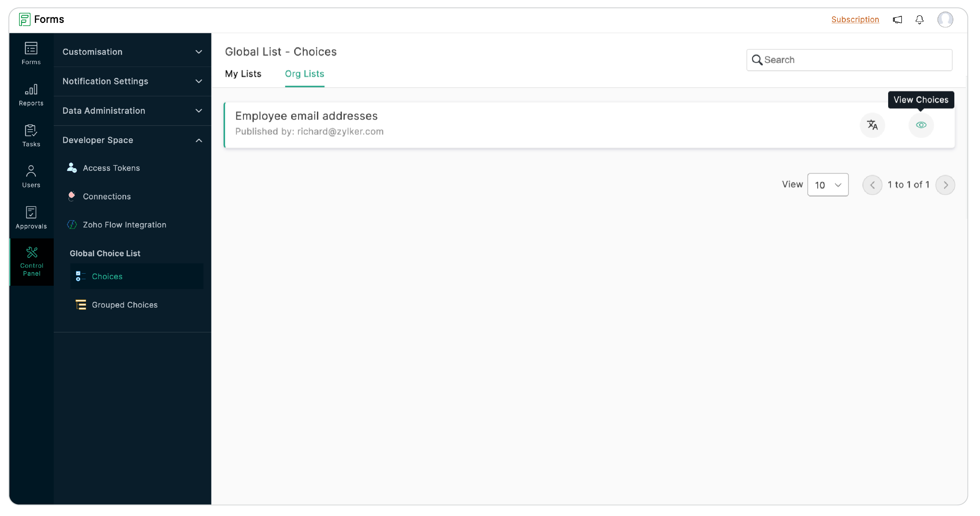Click the Subscription link in top bar

(x=855, y=19)
